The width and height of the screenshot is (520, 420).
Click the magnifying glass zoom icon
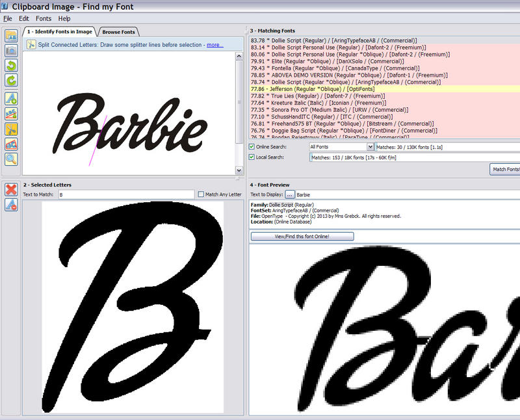point(11,159)
